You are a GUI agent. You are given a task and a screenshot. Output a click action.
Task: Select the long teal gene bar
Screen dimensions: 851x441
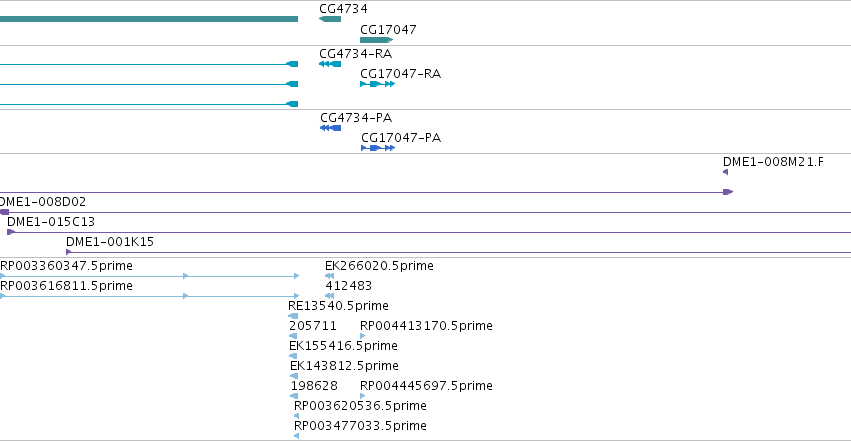pos(149,19)
